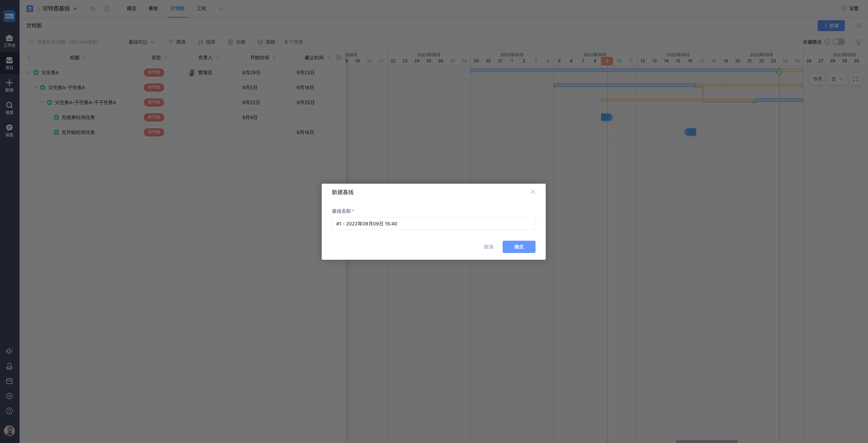
Task: Click the column settings gear icon
Action: 339,57
